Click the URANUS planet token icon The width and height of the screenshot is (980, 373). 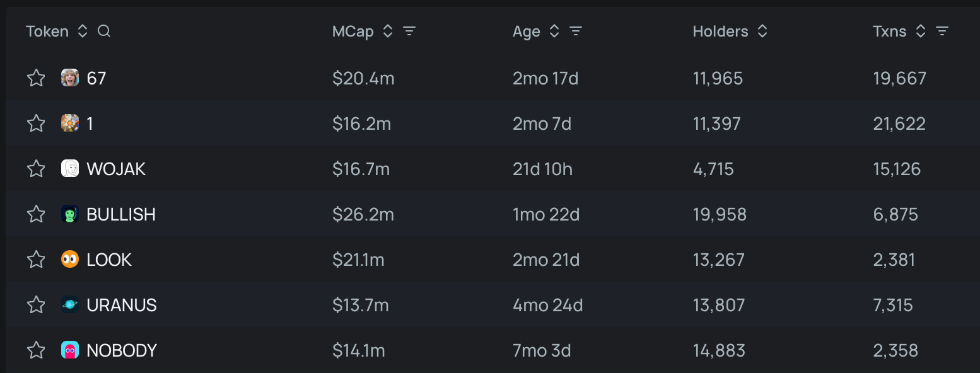click(x=70, y=305)
